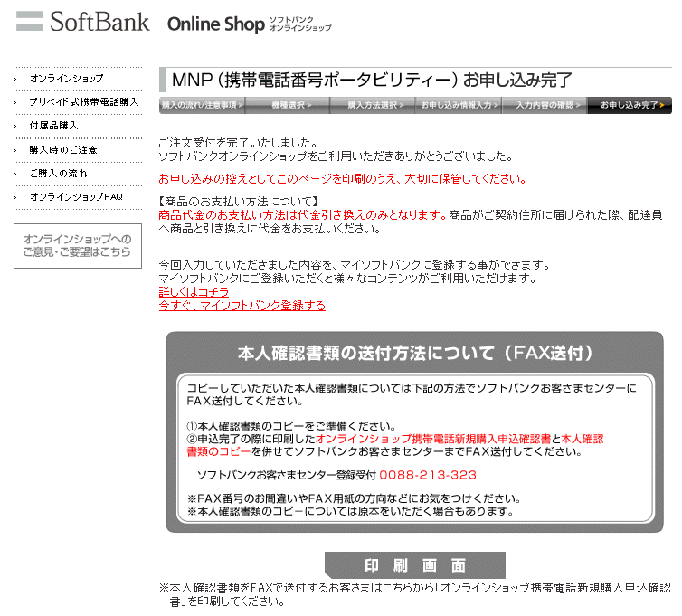Click the heading MNP お申し込み完了
682x616 pixels.
[372, 80]
